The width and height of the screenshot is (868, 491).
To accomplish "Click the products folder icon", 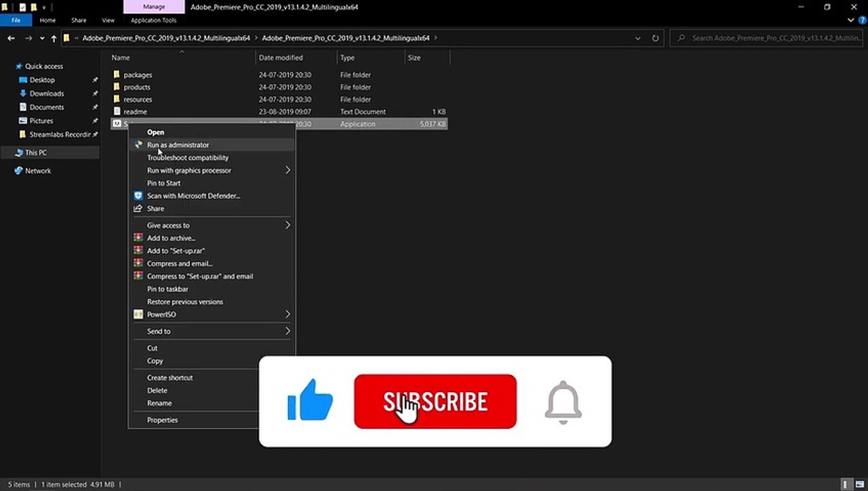I will (x=117, y=87).
